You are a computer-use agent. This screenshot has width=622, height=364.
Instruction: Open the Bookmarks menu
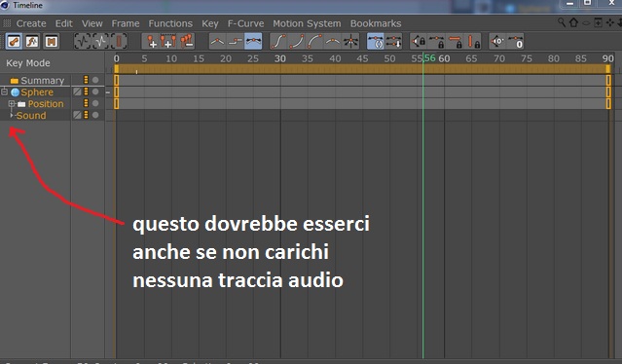click(x=376, y=23)
